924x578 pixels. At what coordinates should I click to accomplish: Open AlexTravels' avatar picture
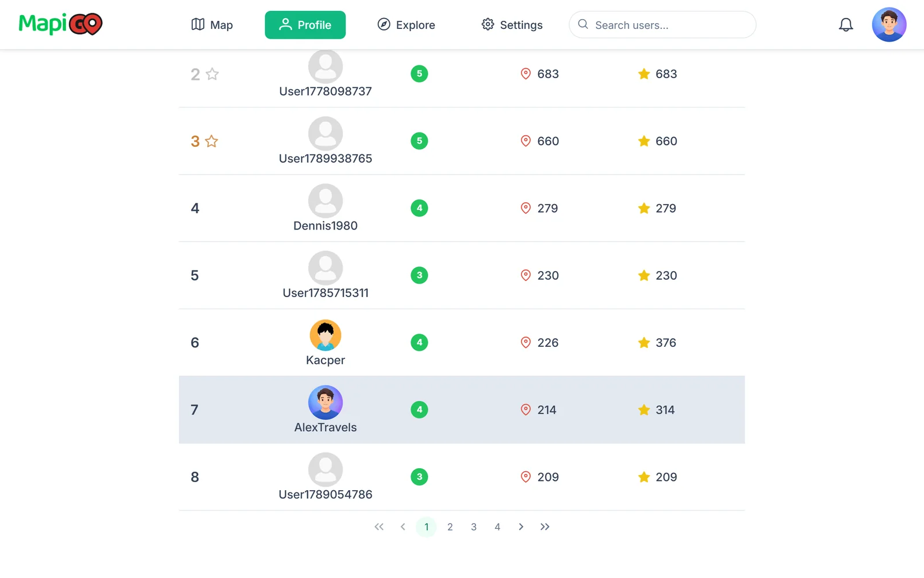pyautogui.click(x=326, y=402)
